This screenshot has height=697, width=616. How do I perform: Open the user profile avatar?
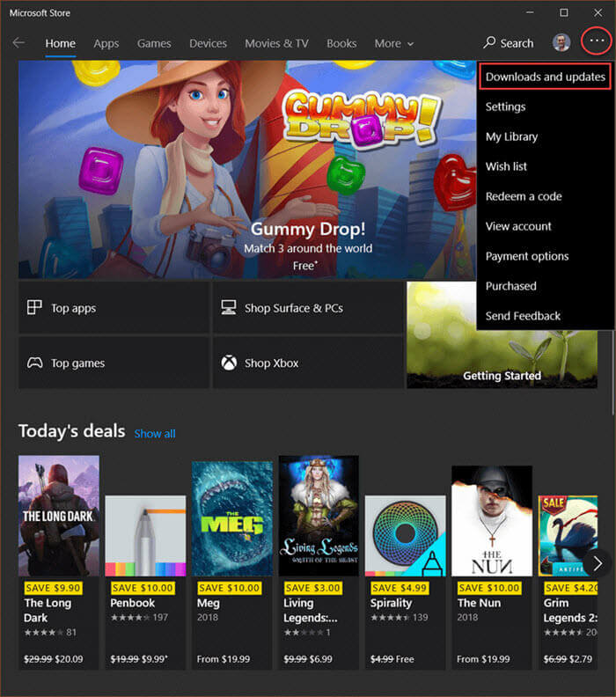click(561, 43)
